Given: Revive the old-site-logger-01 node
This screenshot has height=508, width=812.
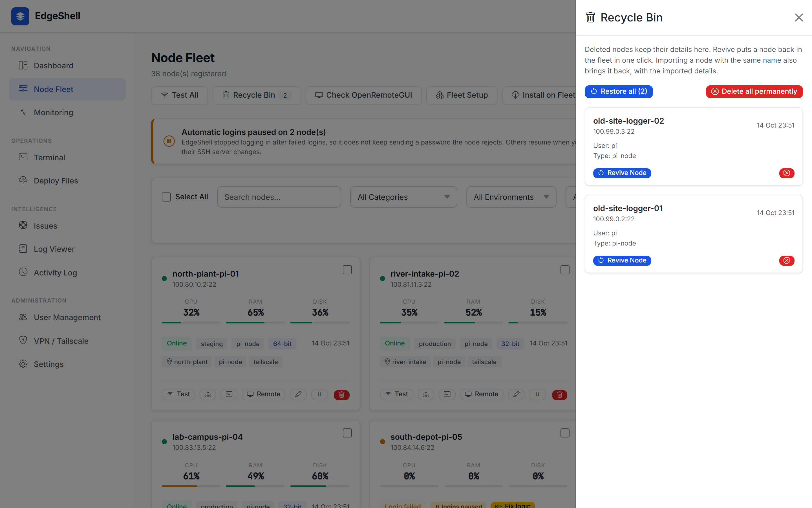Looking at the screenshot, I should click(x=622, y=260).
